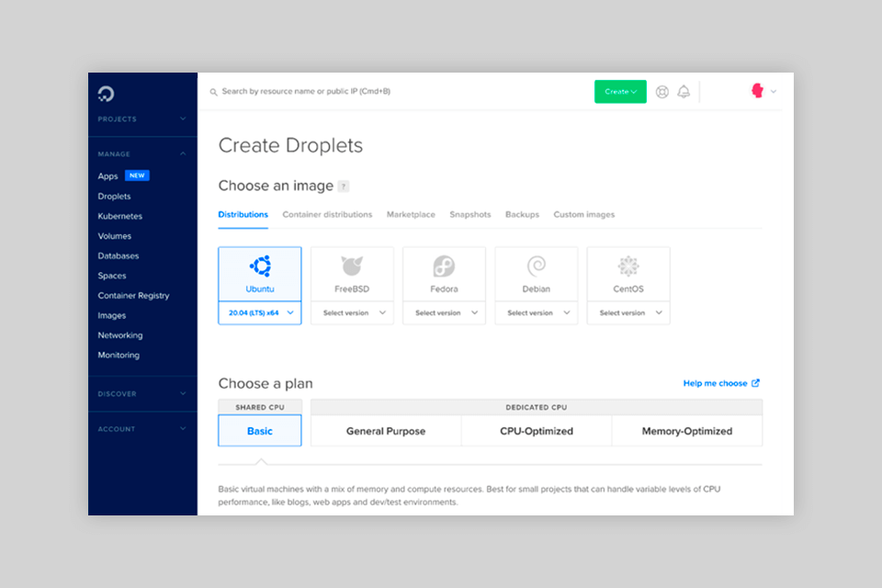
Task: Select the Basic shared CPU plan
Action: pos(260,431)
